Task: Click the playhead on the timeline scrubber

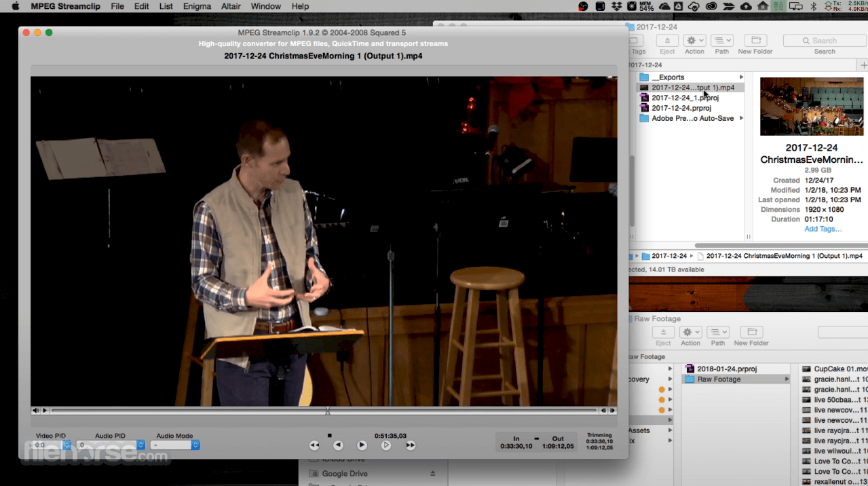Action: pos(328,411)
